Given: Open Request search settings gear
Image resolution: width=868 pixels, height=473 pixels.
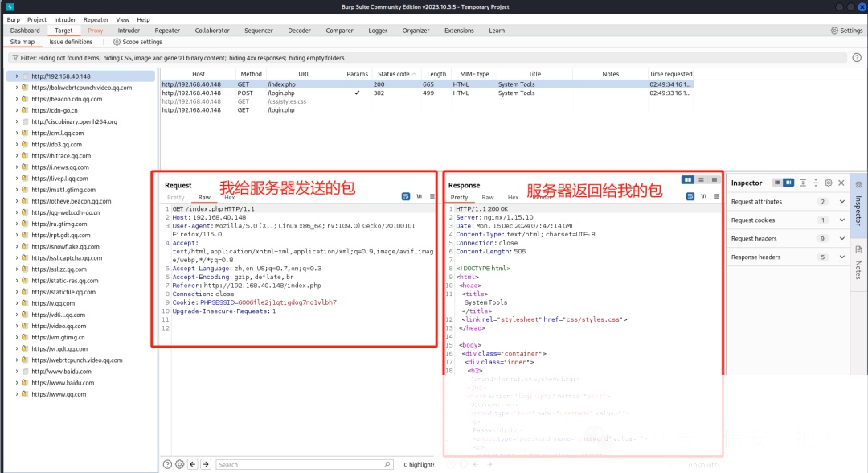Looking at the screenshot, I should tap(180, 464).
